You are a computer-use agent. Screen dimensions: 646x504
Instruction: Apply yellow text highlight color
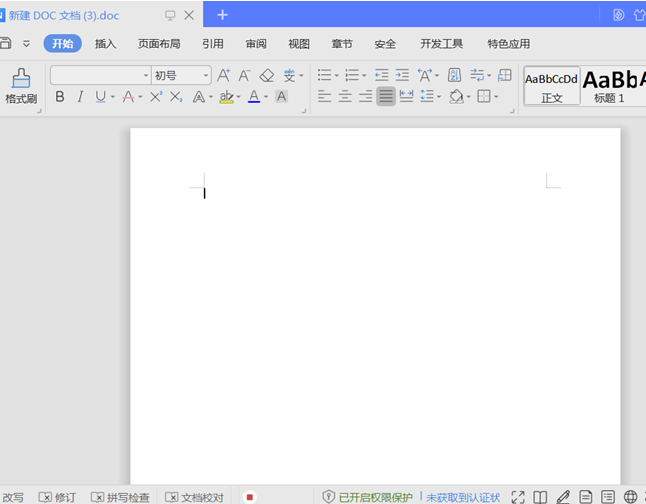[x=226, y=97]
